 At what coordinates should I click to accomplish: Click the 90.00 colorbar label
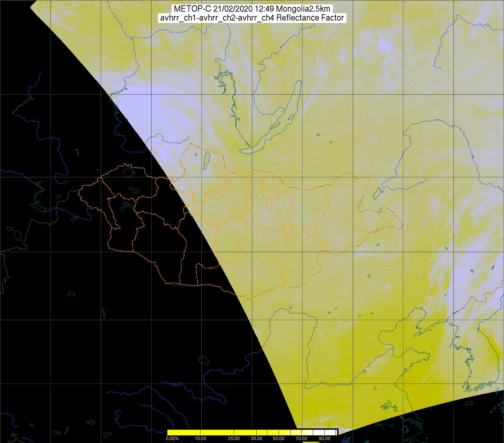[x=324, y=439]
